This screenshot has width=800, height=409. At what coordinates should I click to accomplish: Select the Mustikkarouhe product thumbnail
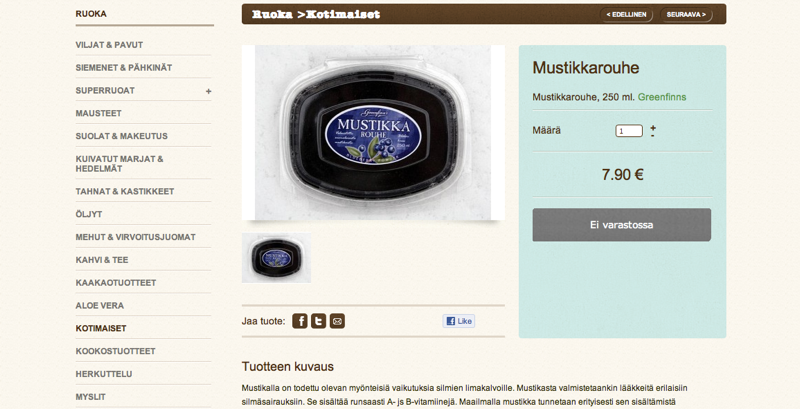pos(276,258)
